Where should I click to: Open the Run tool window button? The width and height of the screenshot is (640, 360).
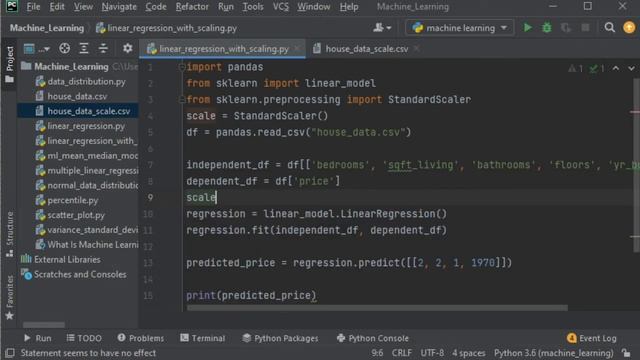[x=38, y=338]
